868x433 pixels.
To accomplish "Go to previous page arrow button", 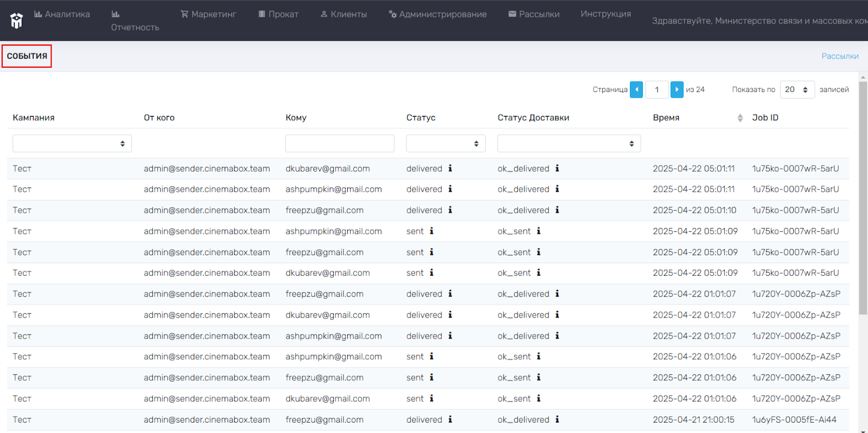I will click(x=636, y=89).
